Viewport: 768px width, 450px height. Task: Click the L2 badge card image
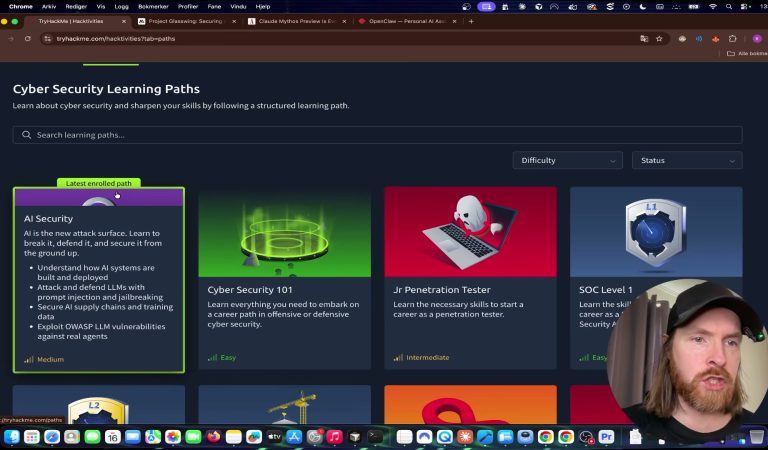tap(99, 404)
